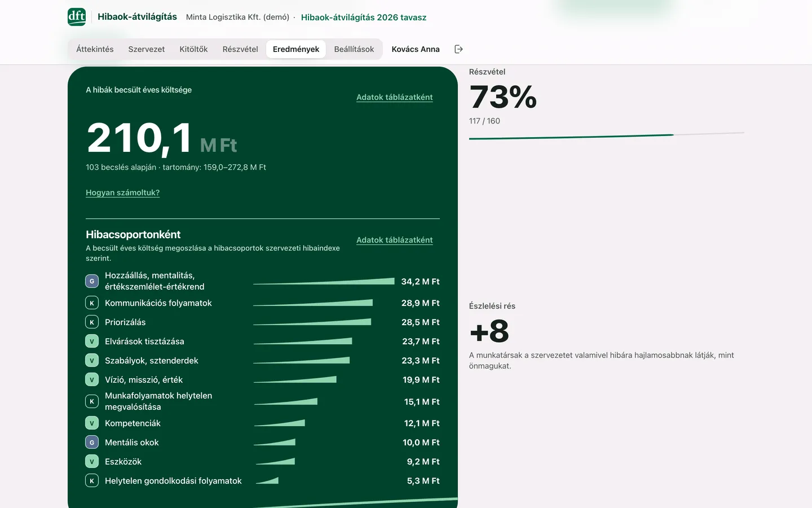
Task: Click the Kovács Anna user name
Action: 416,49
